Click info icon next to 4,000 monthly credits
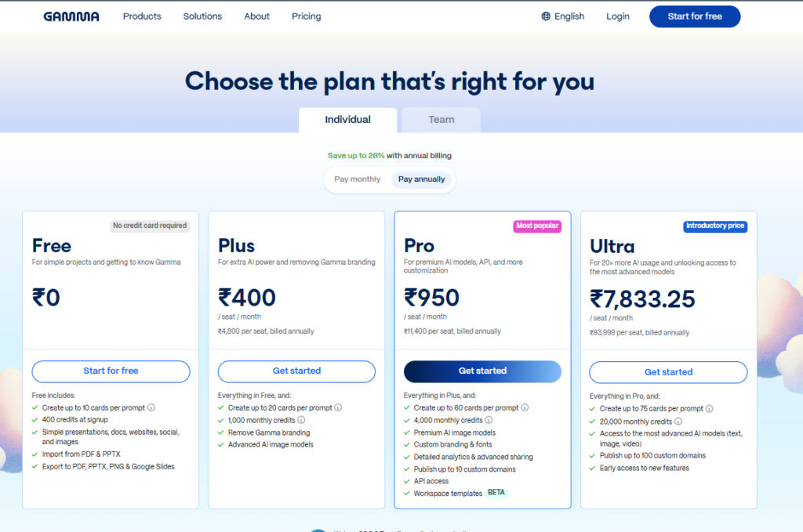The width and height of the screenshot is (803, 532). tap(487, 420)
